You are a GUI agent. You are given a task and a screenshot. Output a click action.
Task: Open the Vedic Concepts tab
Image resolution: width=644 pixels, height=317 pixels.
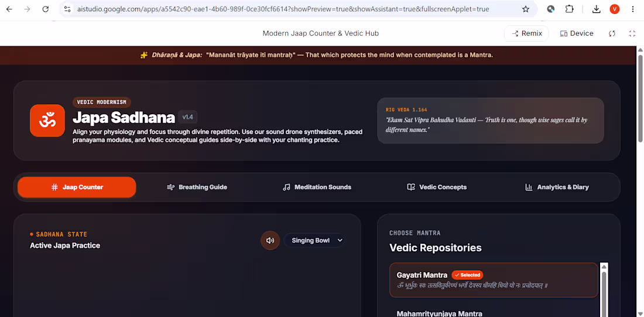click(x=437, y=187)
